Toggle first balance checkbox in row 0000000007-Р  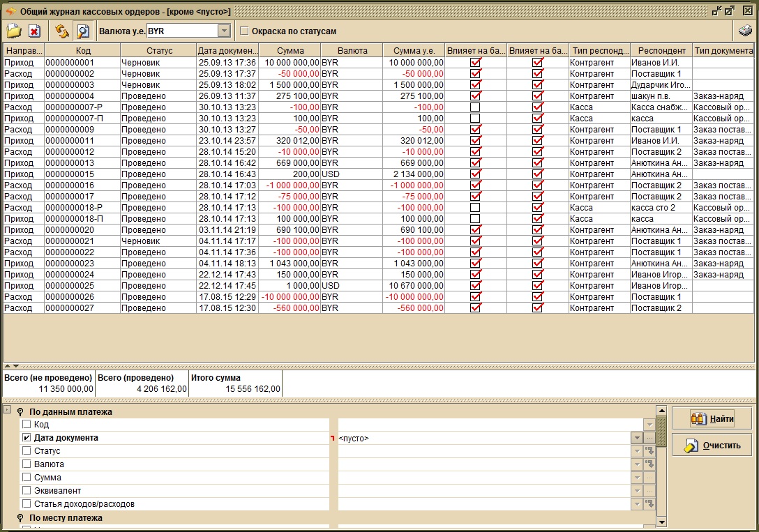click(475, 107)
